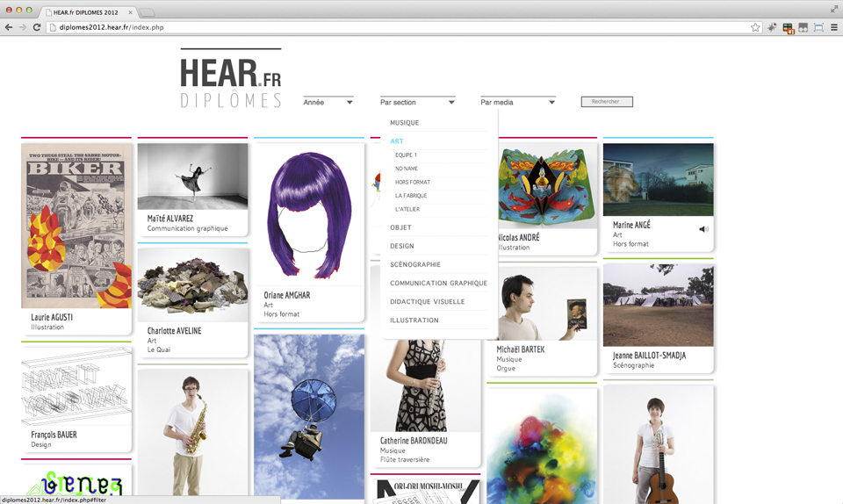This screenshot has width=843, height=504.
Task: Click the colorful grid extension icon
Action: (x=789, y=28)
